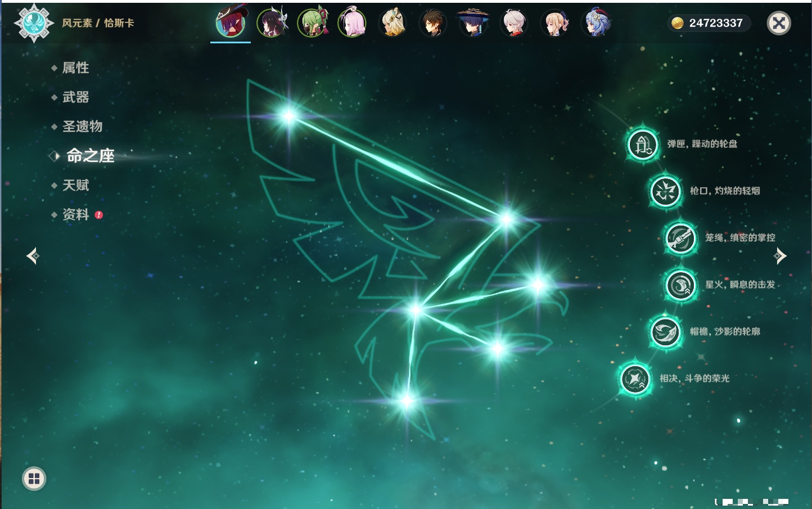
Task: Click the label text 星火，瞬息的击发
Action: (740, 285)
